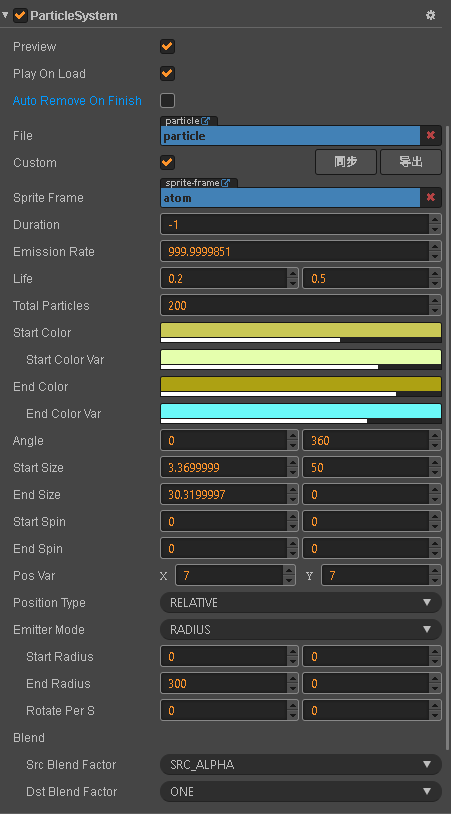Collapse the ParticleSystem component section
Screen dimensions: 451x814
pos(5,15)
